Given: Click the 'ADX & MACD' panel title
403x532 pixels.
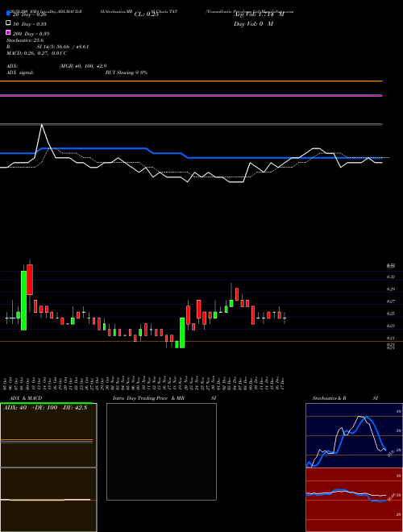Looking at the screenshot, I should tap(26, 398).
